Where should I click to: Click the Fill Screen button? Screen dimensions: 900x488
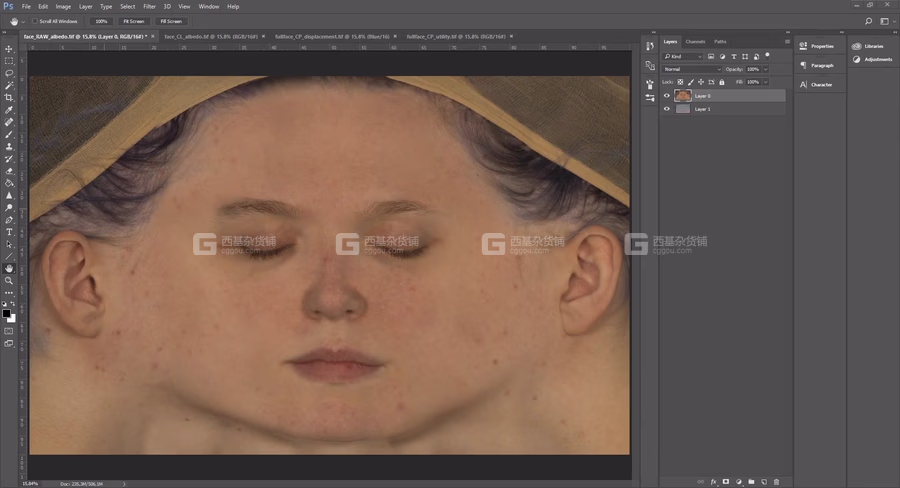pos(171,21)
